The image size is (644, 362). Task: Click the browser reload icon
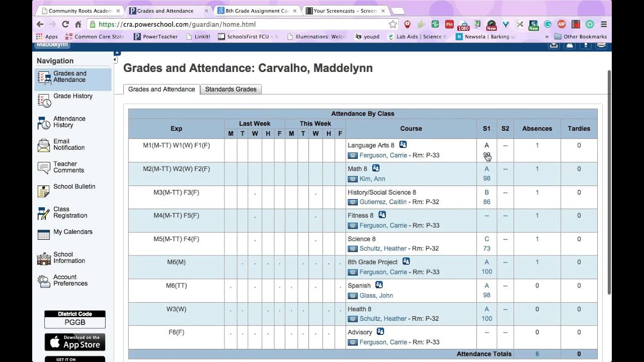pyautogui.click(x=65, y=24)
